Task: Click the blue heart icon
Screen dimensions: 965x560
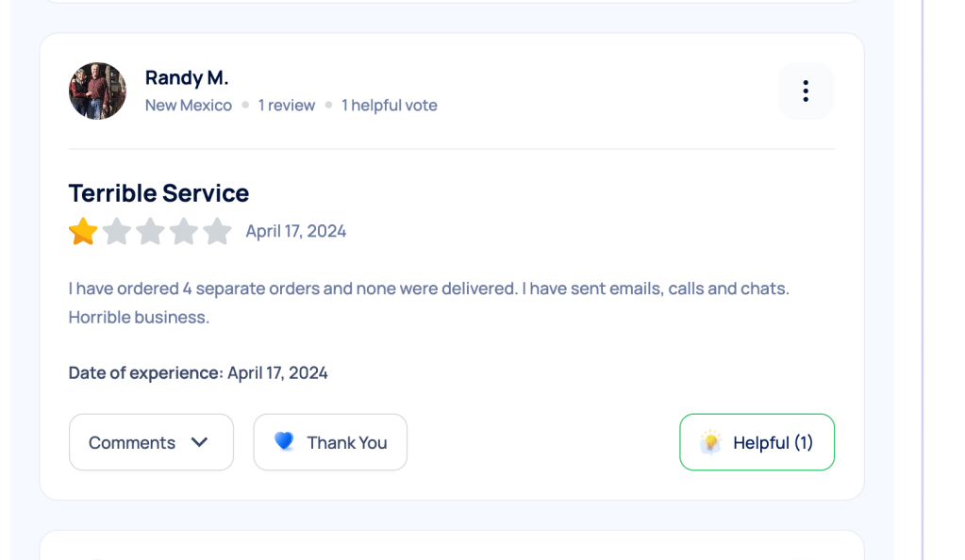Action: click(x=284, y=441)
